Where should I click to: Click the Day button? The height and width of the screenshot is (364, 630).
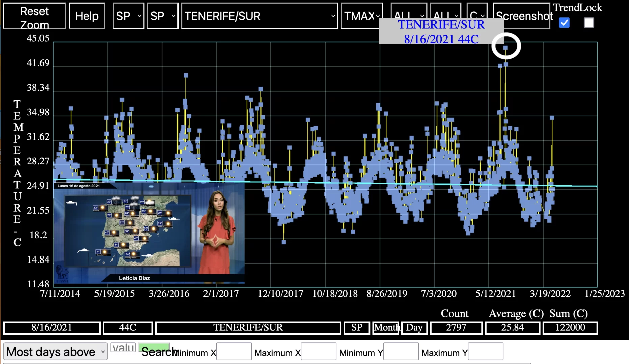[x=414, y=328]
